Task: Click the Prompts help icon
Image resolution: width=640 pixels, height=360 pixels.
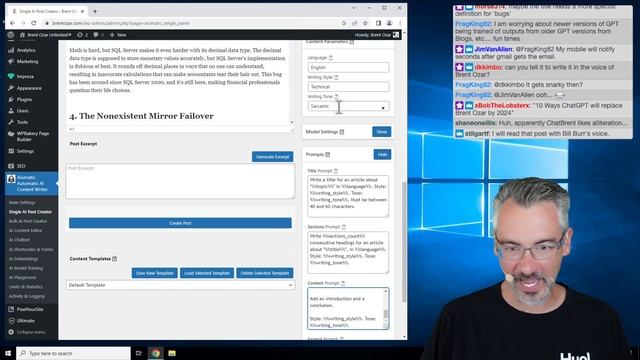Action: [x=328, y=154]
